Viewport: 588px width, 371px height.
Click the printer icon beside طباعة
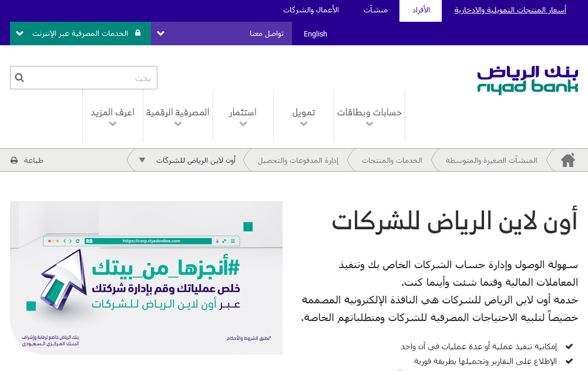(14, 161)
